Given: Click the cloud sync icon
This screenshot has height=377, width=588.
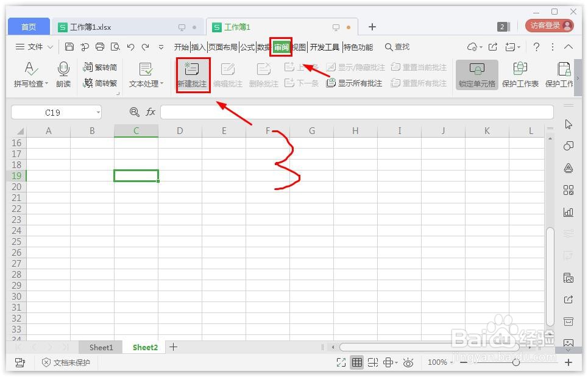Looking at the screenshot, I should pos(472,47).
